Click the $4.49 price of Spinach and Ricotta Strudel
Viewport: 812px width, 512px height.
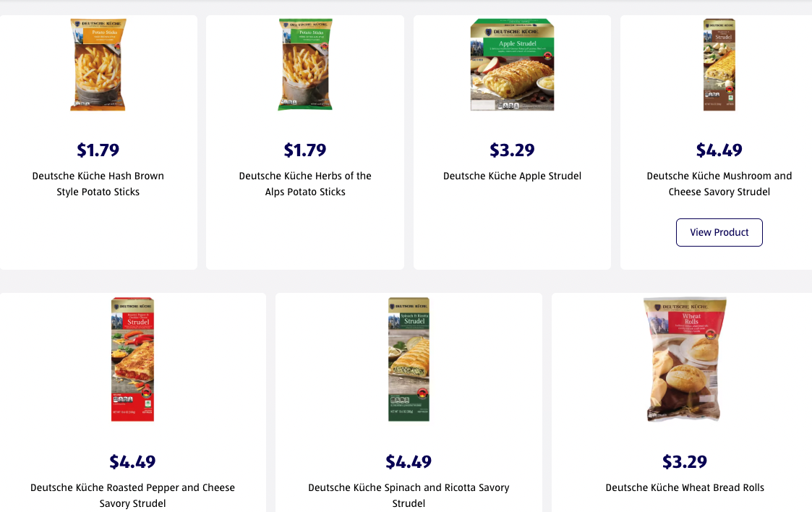[409, 461]
